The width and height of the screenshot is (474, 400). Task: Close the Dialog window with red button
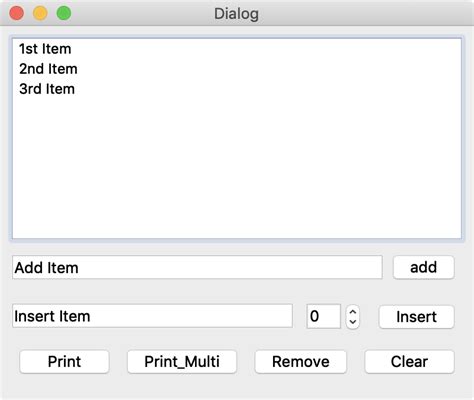17,13
